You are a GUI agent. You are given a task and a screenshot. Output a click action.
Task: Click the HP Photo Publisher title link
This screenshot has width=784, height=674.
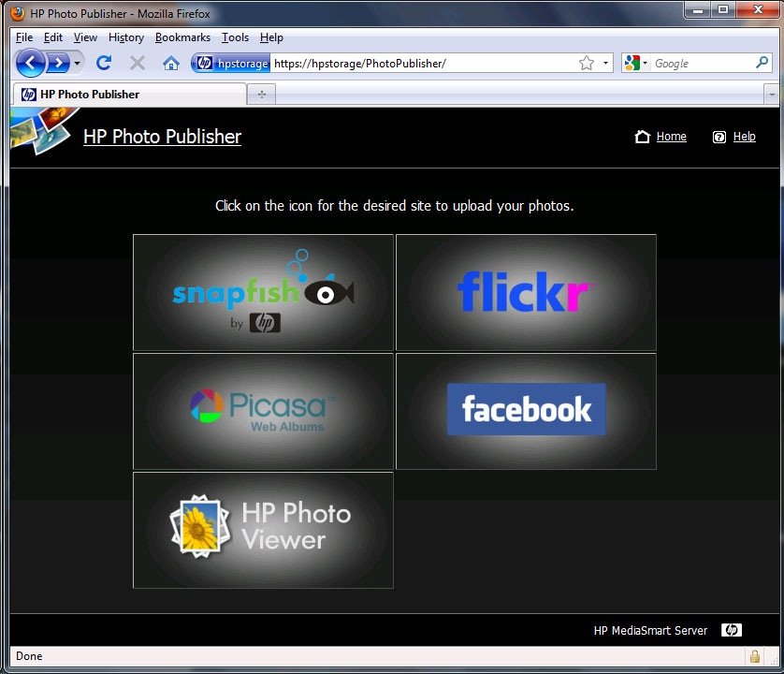coord(162,137)
